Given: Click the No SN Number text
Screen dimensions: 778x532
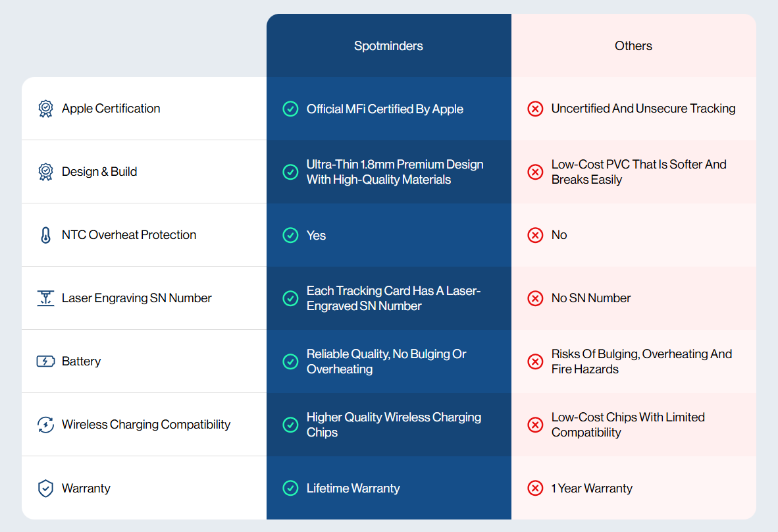Looking at the screenshot, I should 591,298.
